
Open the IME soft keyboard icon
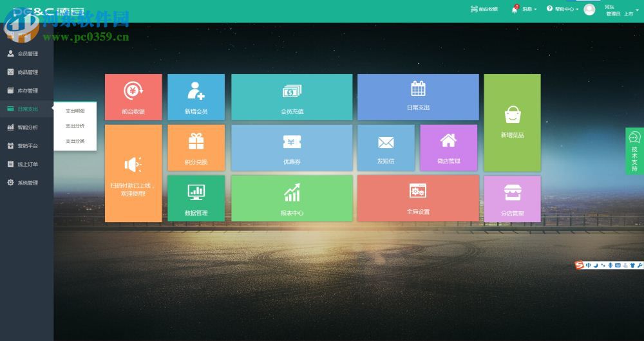618,266
